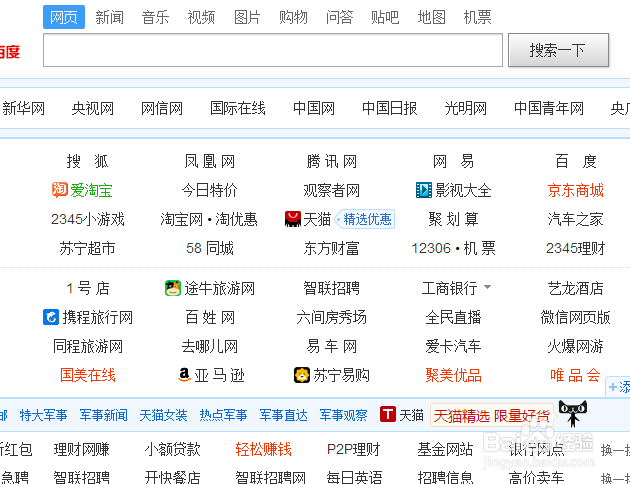Open the 图片 search tab
The height and width of the screenshot is (484, 630).
pos(248,17)
